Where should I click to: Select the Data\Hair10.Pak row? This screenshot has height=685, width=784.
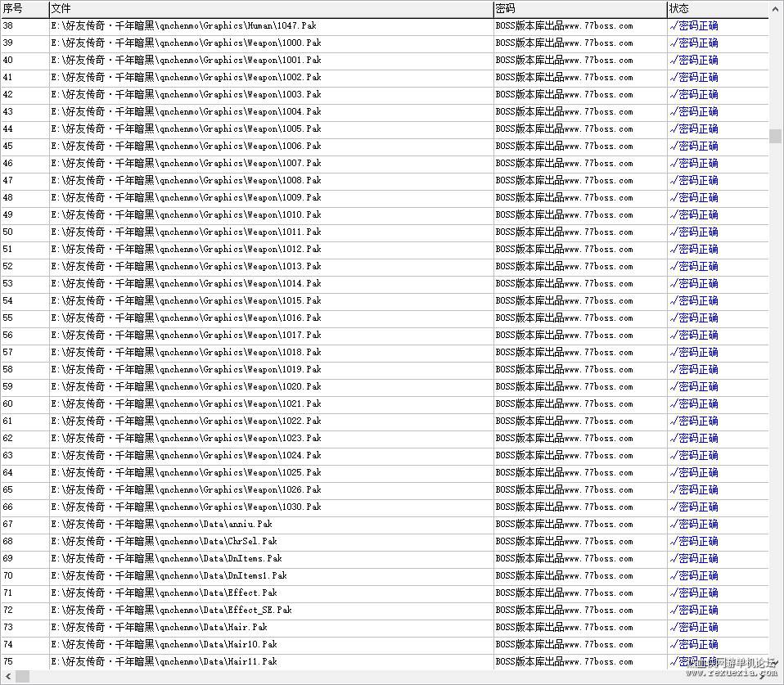coord(385,645)
